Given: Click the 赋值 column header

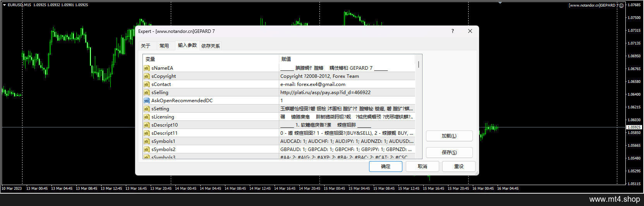Looking at the screenshot, I should coord(347,59).
